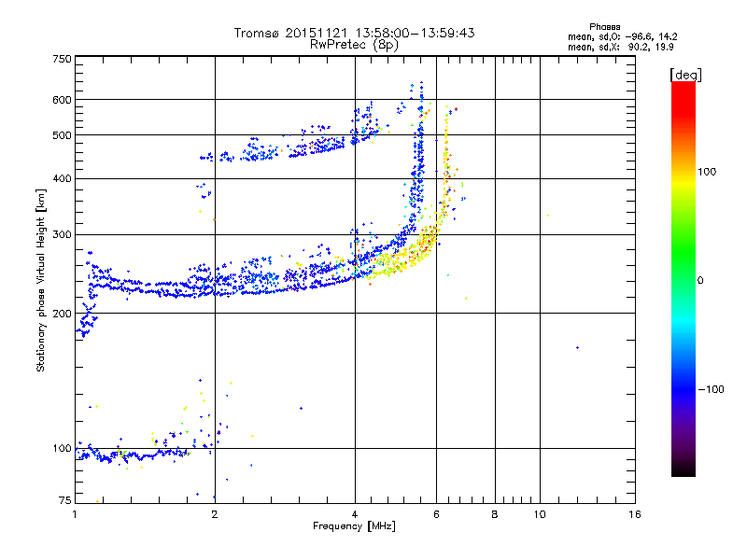Click the colorbar tick label "-100"
The image size is (747, 560).
coord(711,389)
